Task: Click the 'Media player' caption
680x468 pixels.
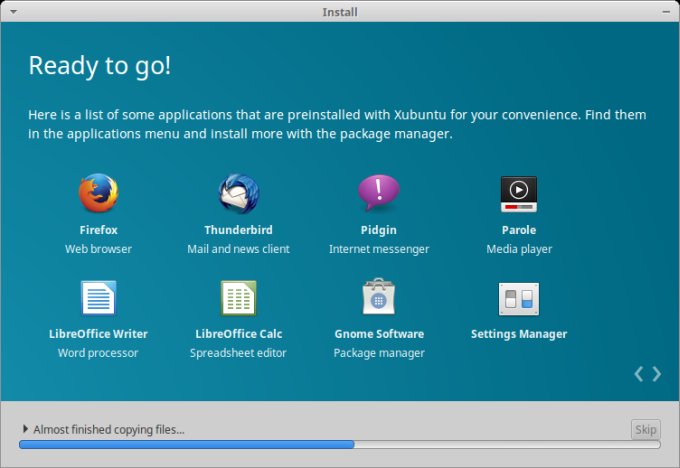Action: 519,249
